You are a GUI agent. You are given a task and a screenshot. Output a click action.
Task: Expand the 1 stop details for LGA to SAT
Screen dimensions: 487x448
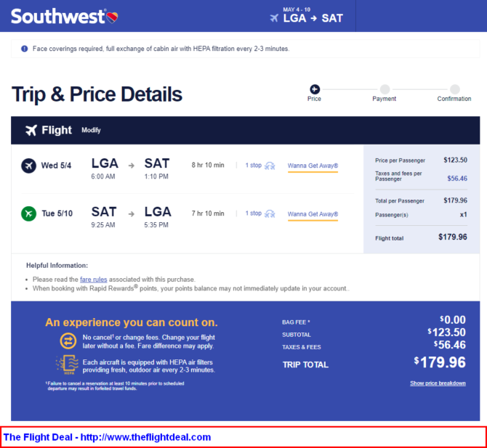[254, 166]
